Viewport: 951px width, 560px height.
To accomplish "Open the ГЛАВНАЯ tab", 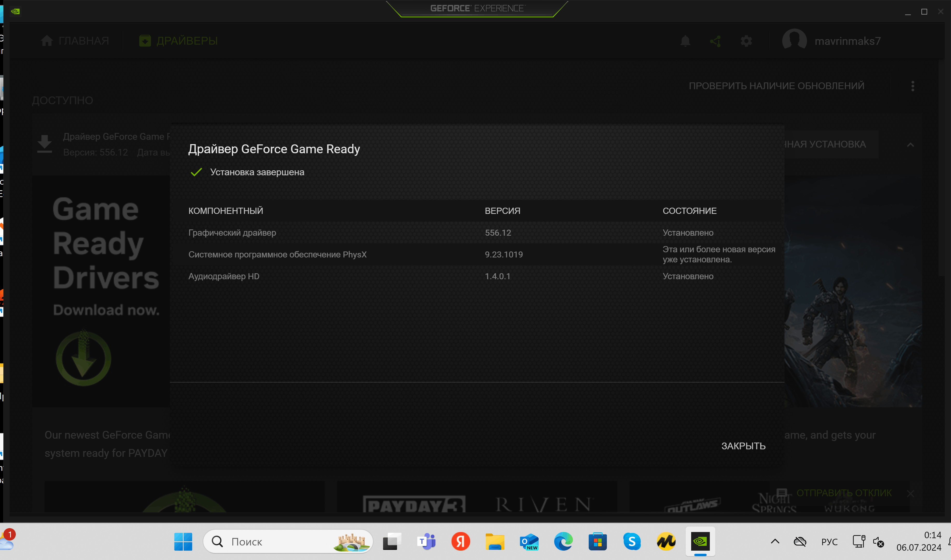I will point(75,41).
